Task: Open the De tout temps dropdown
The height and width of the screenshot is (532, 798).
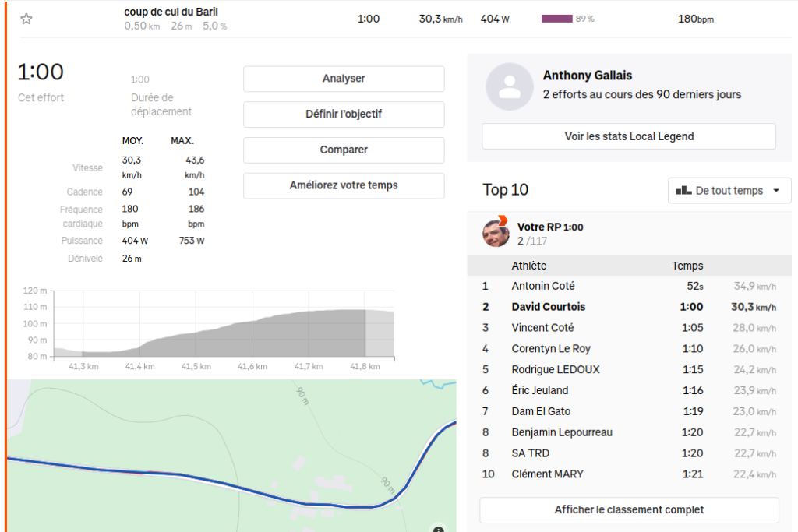Action: click(x=729, y=191)
